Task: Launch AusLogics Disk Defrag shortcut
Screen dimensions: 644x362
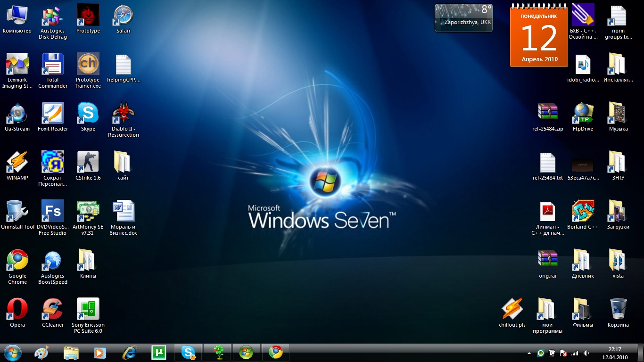Action: (52, 22)
